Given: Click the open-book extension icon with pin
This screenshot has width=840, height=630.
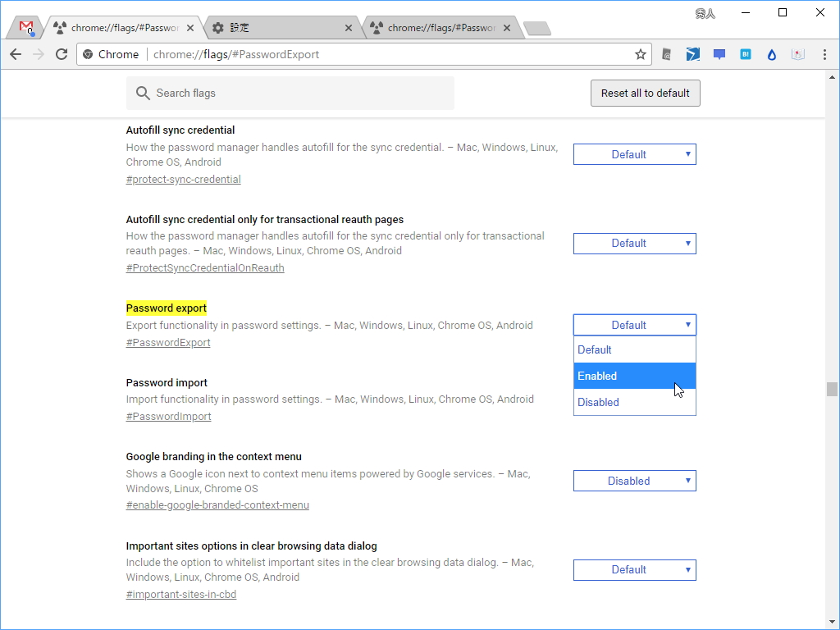Looking at the screenshot, I should point(797,54).
